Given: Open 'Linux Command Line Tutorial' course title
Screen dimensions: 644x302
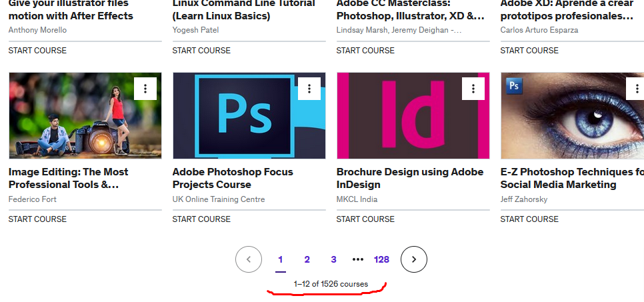Looking at the screenshot, I should point(243,10).
